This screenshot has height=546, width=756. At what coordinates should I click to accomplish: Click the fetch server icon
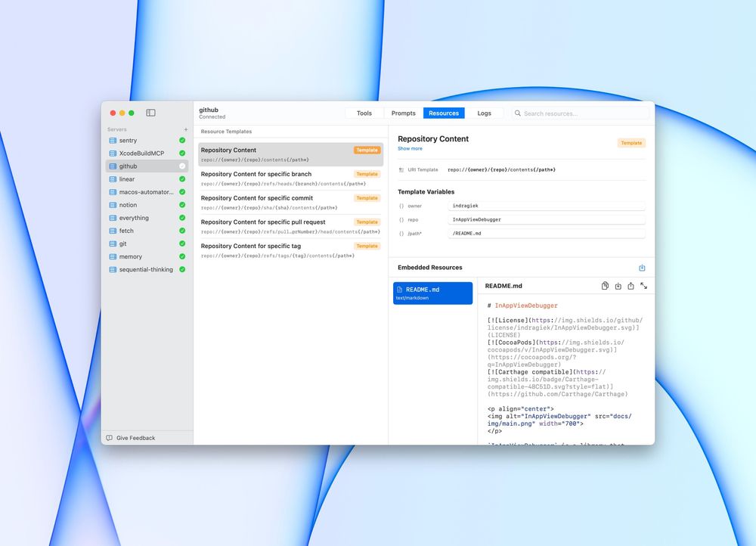tap(113, 231)
